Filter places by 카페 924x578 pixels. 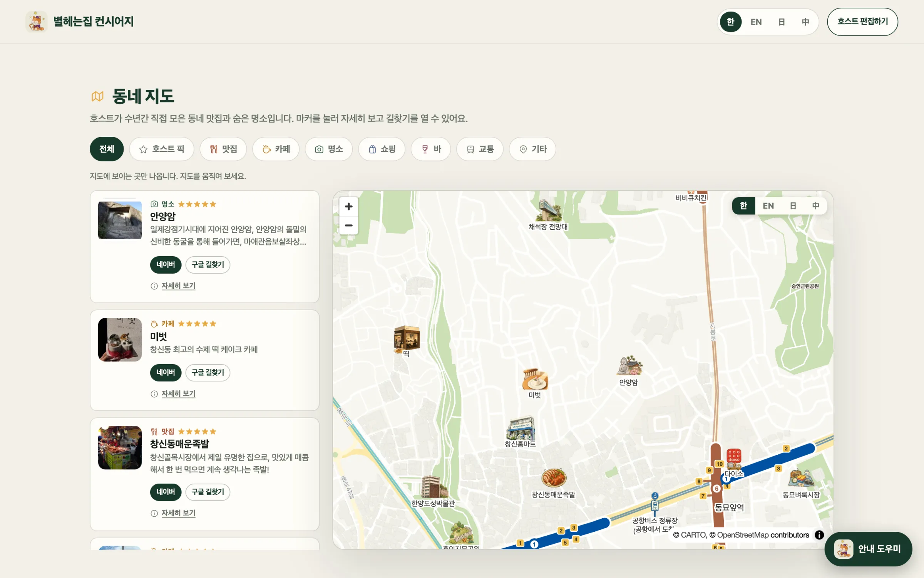(276, 149)
